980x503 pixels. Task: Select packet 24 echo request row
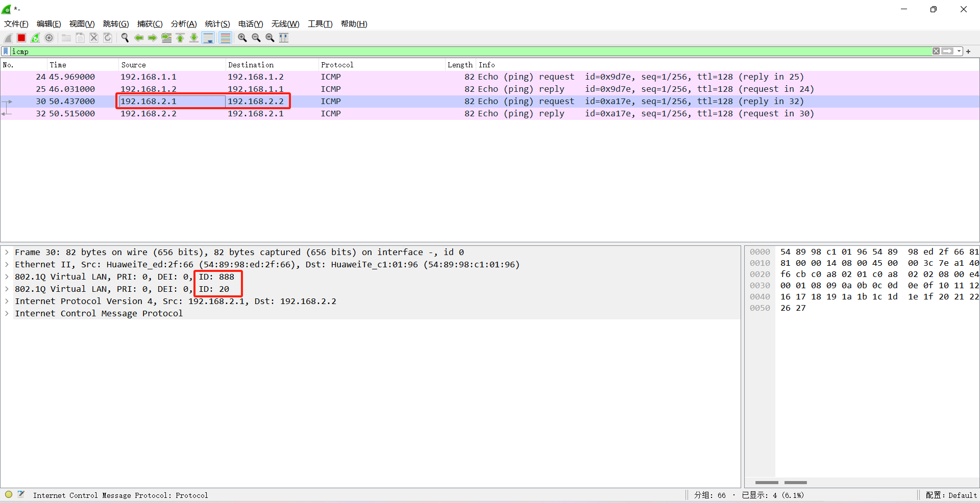(490, 77)
